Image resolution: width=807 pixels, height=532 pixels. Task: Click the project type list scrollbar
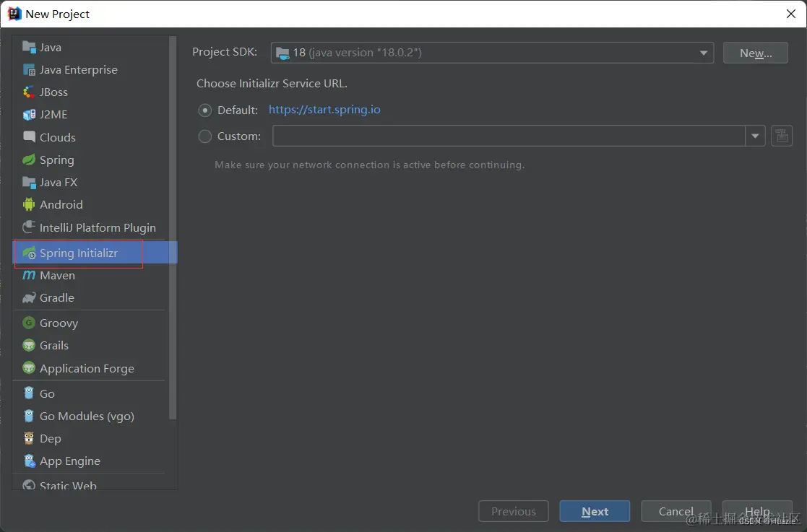click(x=173, y=227)
